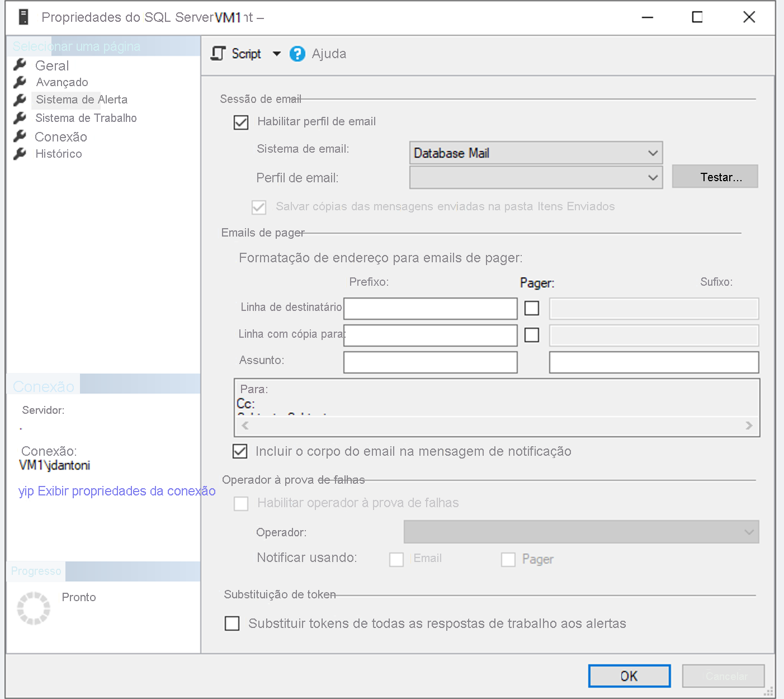Uncheck Incluir o corpo do email na mensagem

click(x=239, y=451)
